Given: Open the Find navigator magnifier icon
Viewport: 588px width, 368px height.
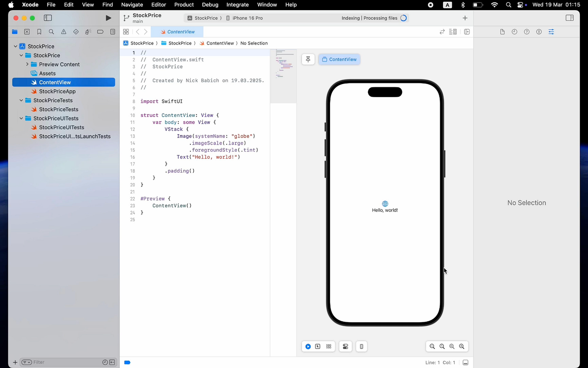Looking at the screenshot, I should click(51, 32).
